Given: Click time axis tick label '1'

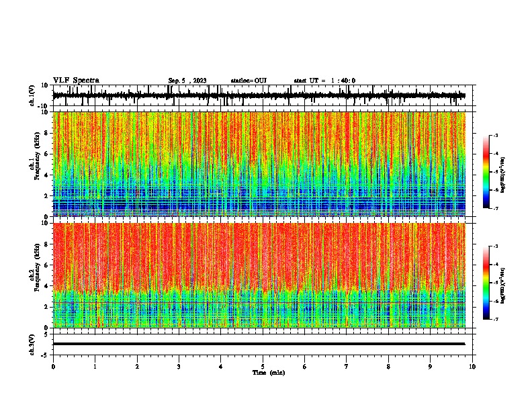Looking at the screenshot, I should point(95,367).
